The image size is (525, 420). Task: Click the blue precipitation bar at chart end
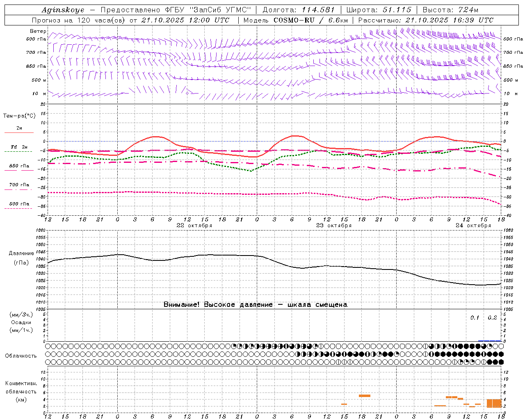click(x=490, y=341)
